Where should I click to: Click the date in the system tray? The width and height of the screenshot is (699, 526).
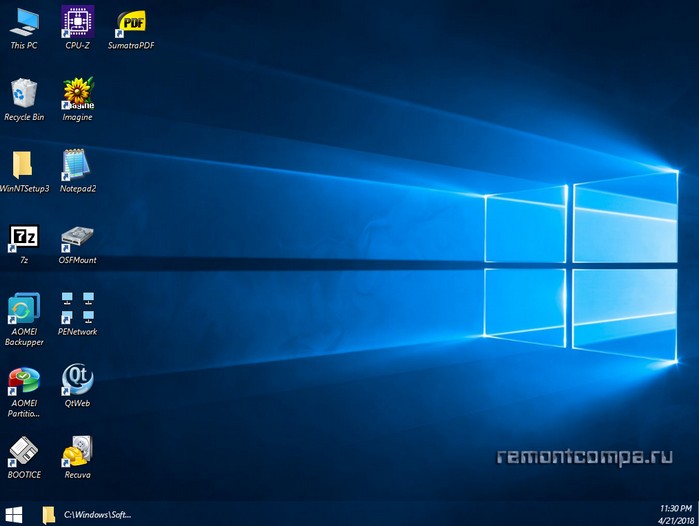point(676,520)
